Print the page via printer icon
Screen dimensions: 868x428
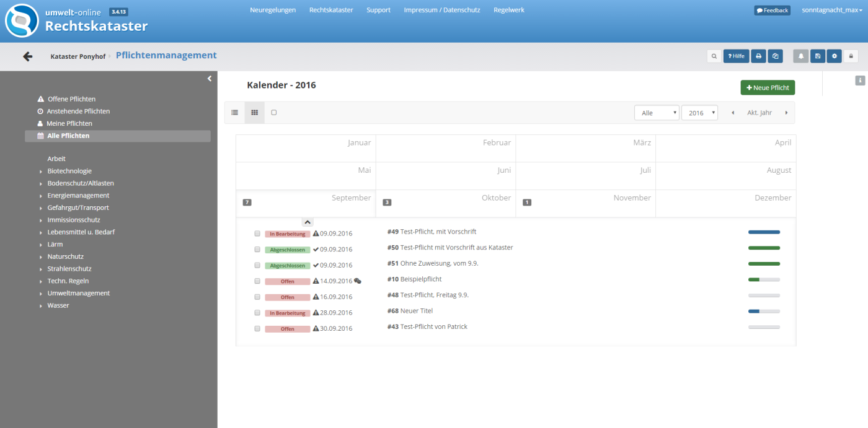[758, 56]
